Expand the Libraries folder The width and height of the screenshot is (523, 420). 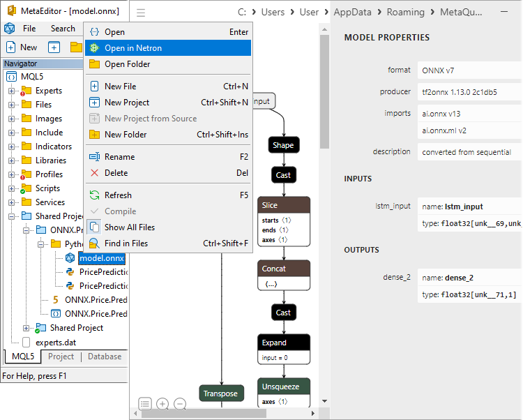point(11,160)
